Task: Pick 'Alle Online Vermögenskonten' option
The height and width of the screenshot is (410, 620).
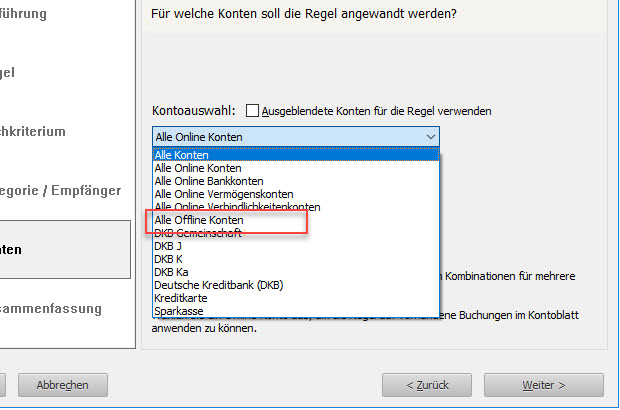Action: pos(296,194)
